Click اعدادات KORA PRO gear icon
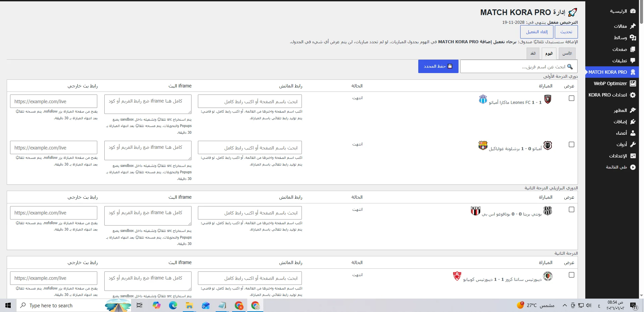The height and width of the screenshot is (312, 644). [x=633, y=95]
